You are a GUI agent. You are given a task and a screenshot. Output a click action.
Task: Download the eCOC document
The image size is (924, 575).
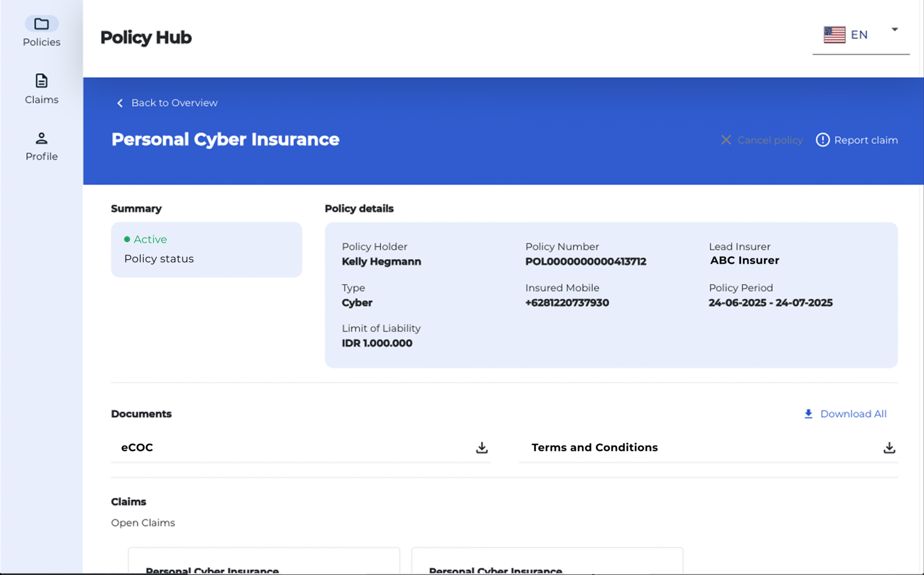[482, 447]
